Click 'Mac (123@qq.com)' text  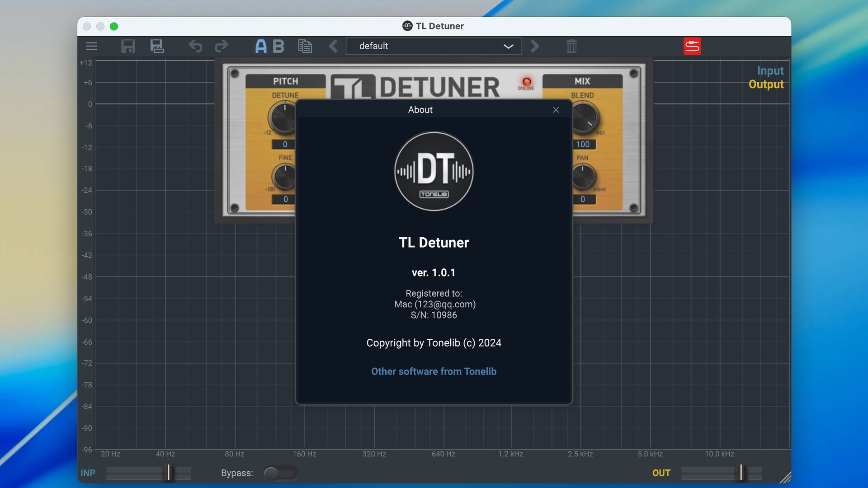coord(435,305)
